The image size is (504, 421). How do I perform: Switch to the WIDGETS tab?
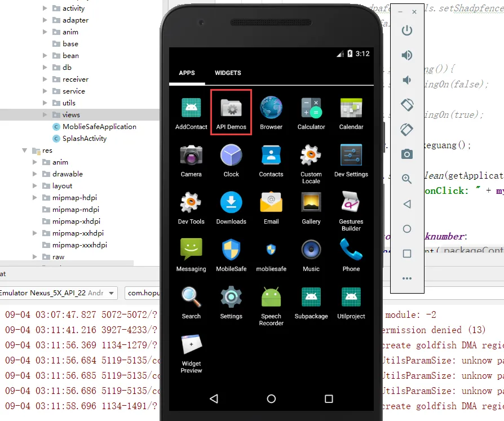(x=228, y=73)
